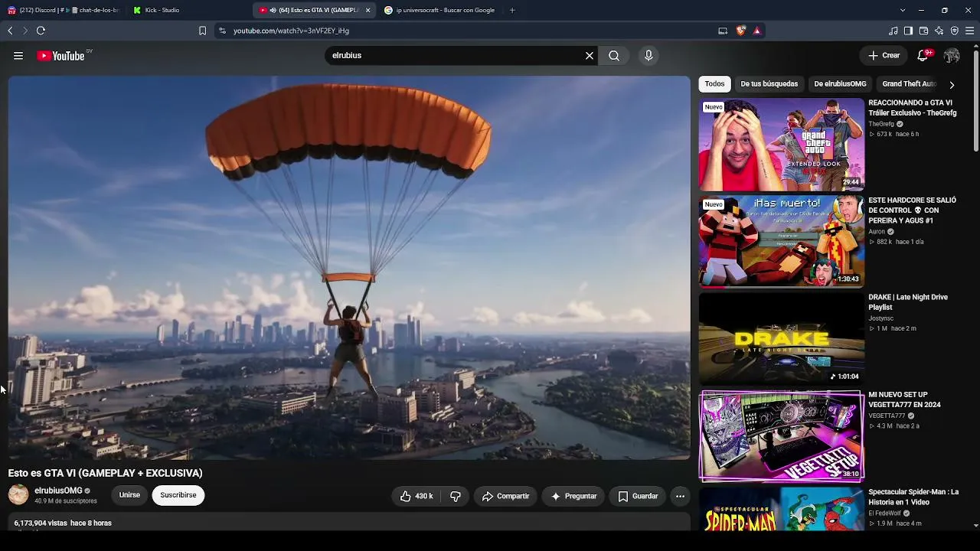
Task: Switch to the ip universocraft Google tab
Action: coord(440,10)
